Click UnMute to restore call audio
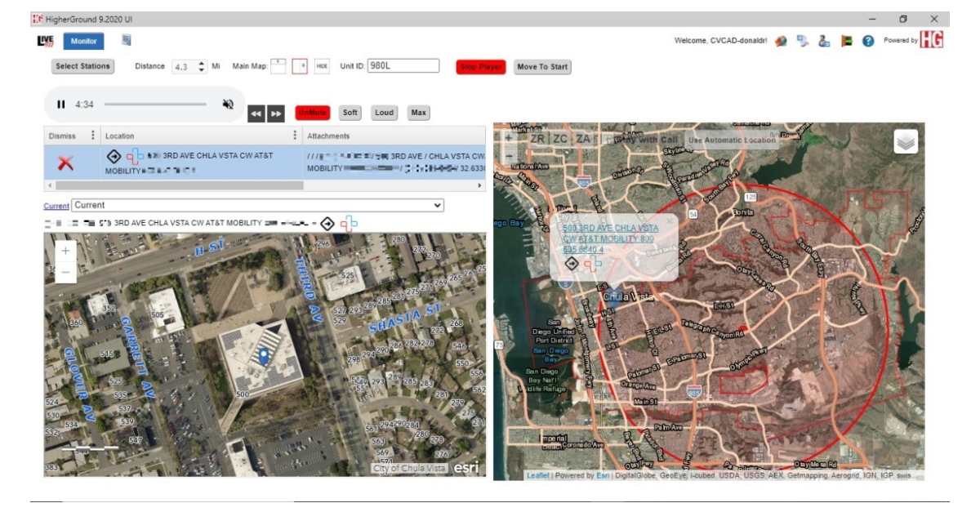This screenshot has width=980, height=512. tap(314, 113)
